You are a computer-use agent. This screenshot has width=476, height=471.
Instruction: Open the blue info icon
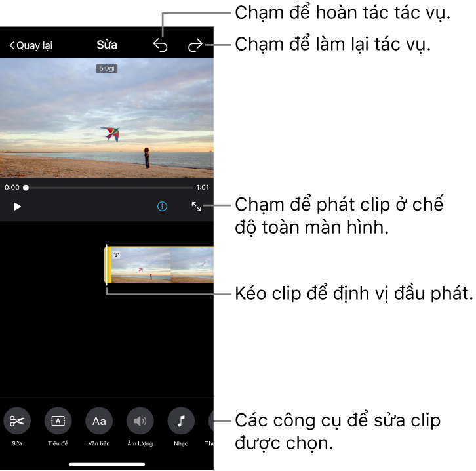(x=163, y=206)
